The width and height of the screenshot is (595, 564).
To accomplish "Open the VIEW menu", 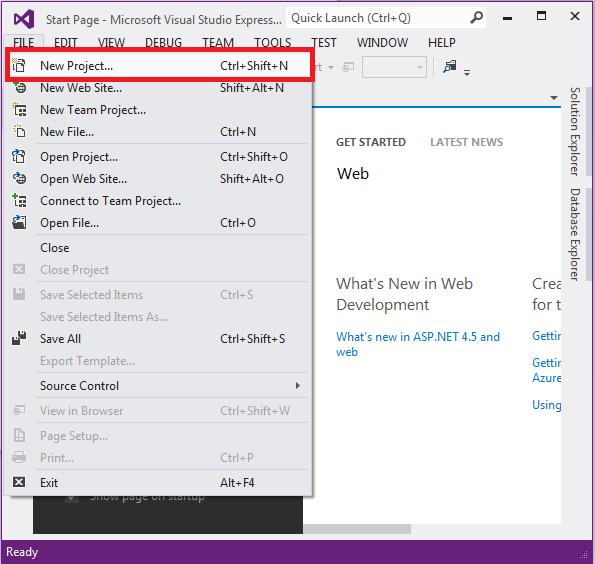I will click(x=111, y=43).
